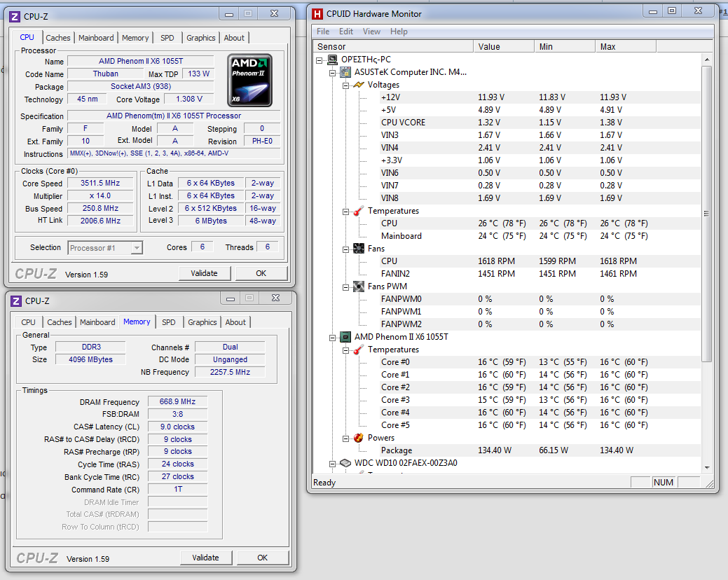Click the thermometer icon under AMD Phenom node
The width and height of the screenshot is (728, 580).
[x=359, y=350]
